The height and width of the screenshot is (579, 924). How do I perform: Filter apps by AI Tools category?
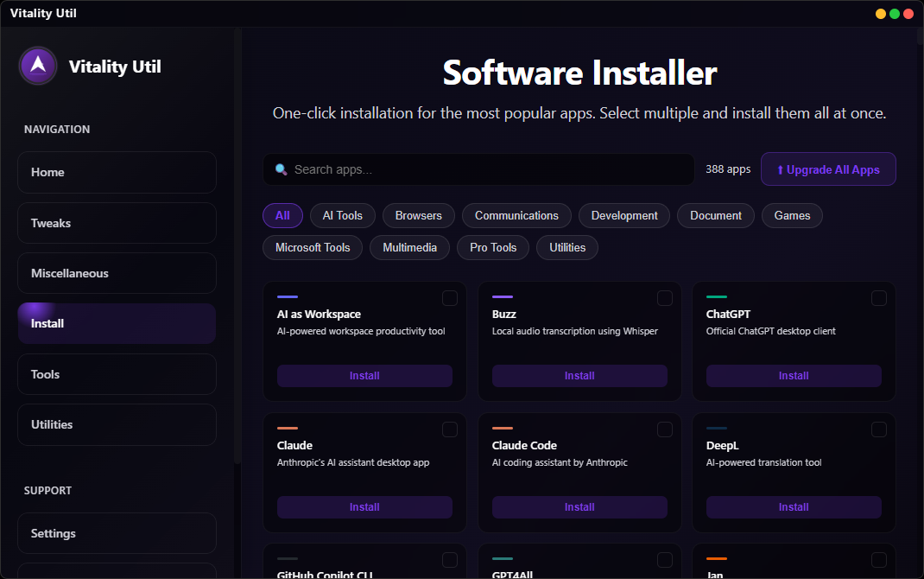point(342,215)
